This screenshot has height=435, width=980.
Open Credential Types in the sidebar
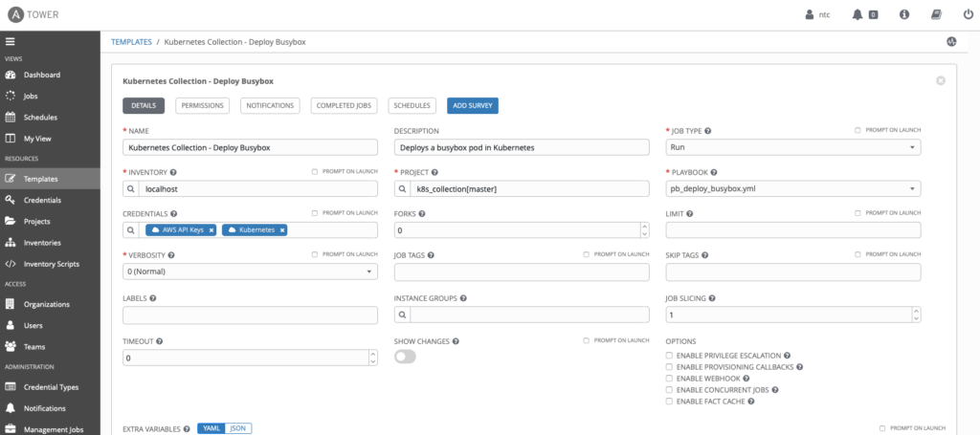(50, 387)
